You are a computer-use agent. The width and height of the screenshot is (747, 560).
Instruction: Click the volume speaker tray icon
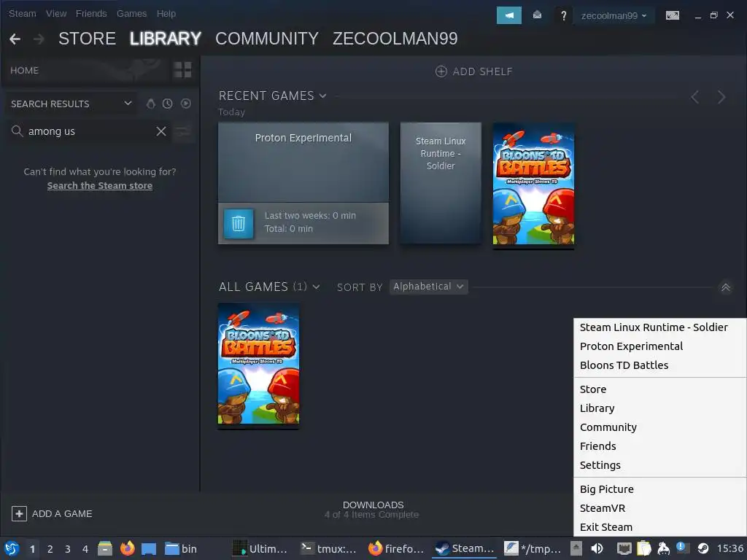597,548
